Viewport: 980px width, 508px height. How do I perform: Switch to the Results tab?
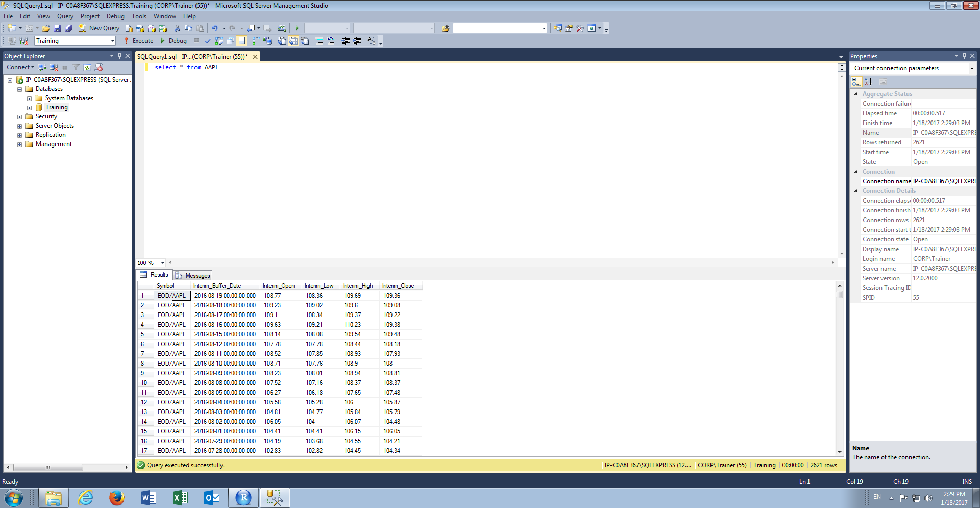(154, 275)
